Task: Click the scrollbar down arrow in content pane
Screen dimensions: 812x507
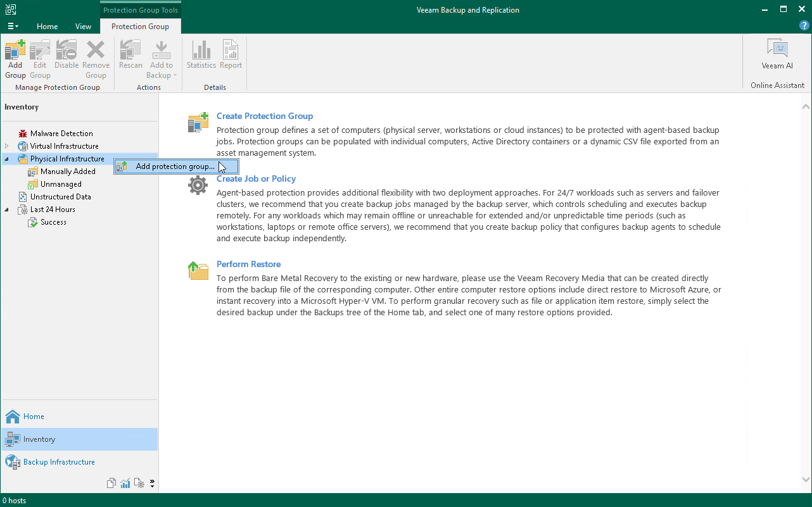Action: click(x=806, y=480)
